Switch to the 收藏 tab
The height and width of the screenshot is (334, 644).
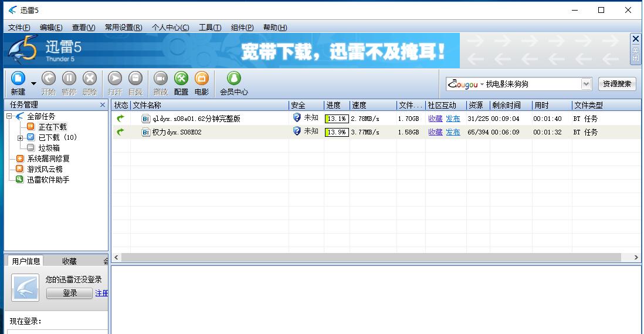(x=69, y=261)
